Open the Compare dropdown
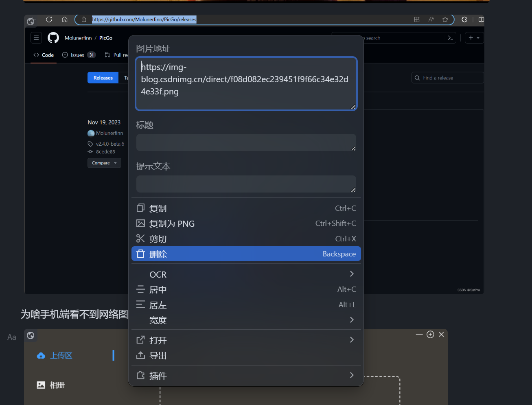 104,163
